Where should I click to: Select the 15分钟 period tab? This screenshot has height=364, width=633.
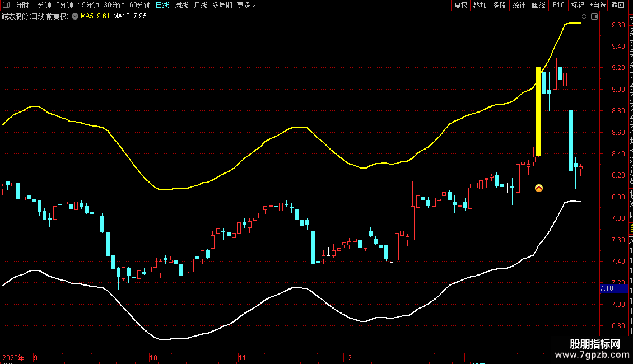(88, 5)
